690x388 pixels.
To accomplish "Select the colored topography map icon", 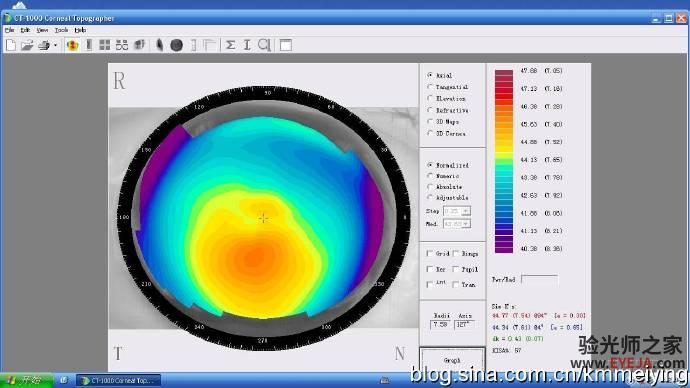I will (73, 45).
